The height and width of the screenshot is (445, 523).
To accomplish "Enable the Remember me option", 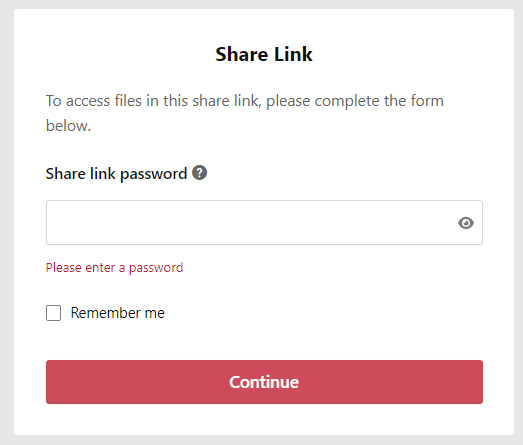I will (53, 313).
